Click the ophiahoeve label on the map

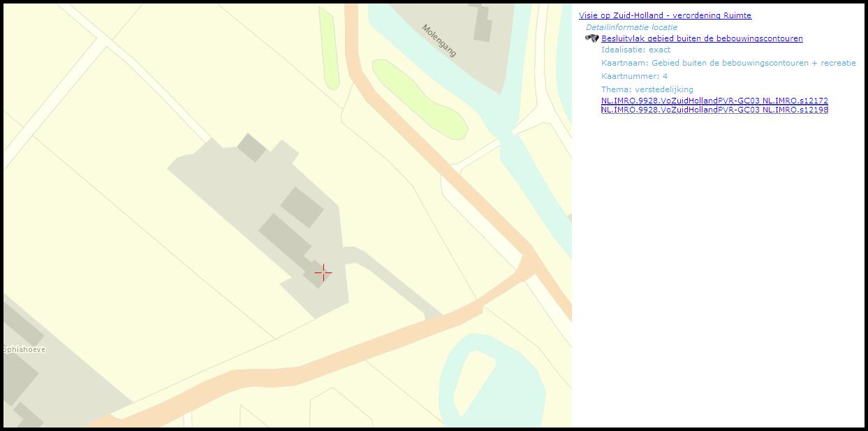(24, 349)
